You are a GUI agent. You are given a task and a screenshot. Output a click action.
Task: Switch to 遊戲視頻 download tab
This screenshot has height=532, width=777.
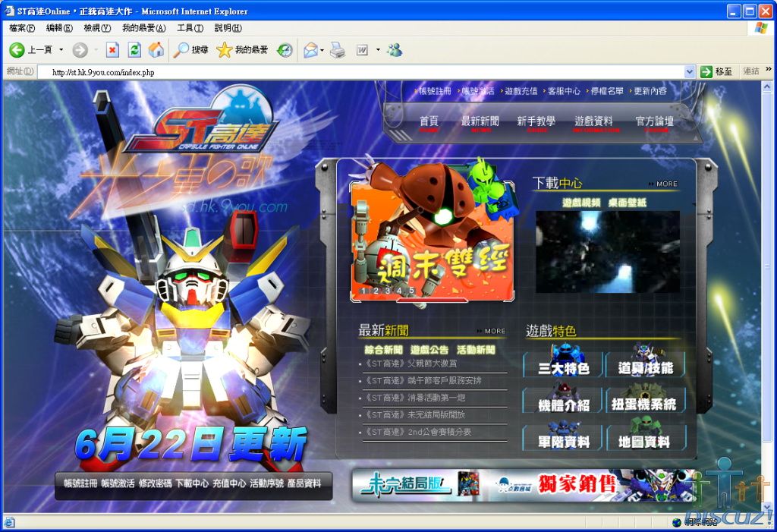click(581, 203)
